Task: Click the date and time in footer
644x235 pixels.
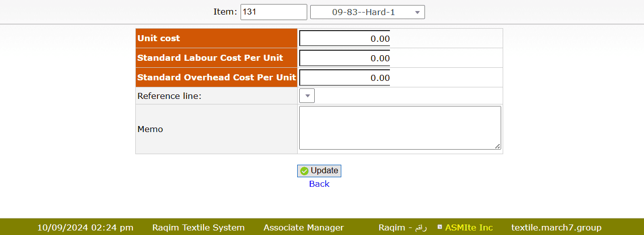Action: 85,227
